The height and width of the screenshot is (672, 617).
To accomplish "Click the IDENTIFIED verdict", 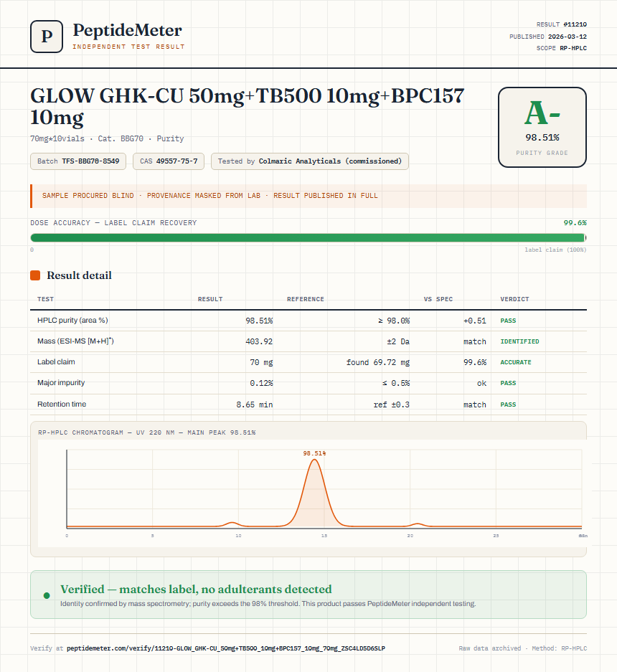I will (x=519, y=341).
